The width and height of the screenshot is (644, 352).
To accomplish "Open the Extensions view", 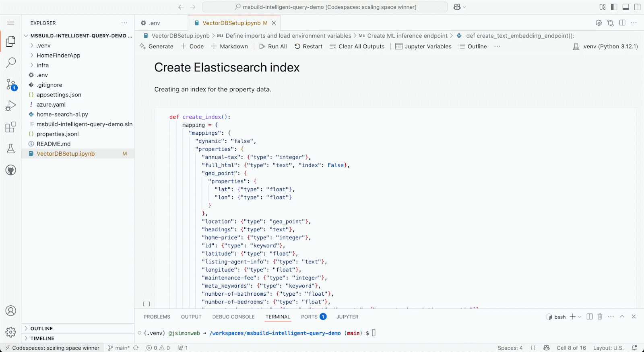I will click(11, 127).
